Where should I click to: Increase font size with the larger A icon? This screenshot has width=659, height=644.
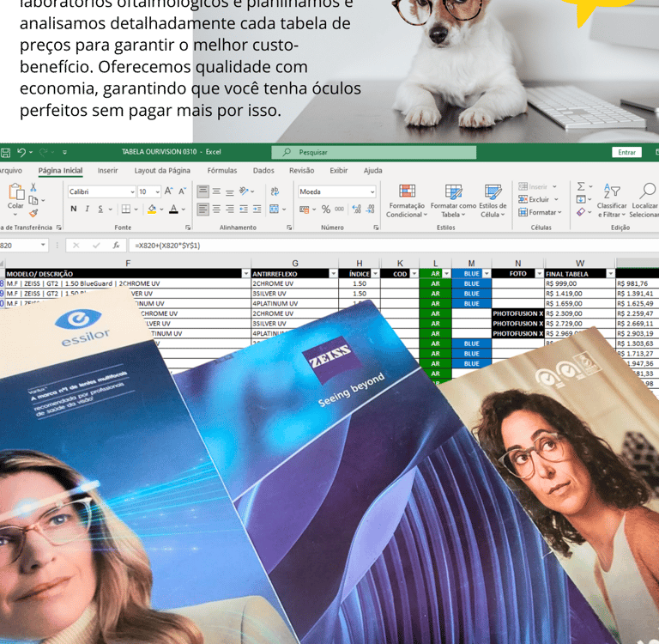click(168, 191)
